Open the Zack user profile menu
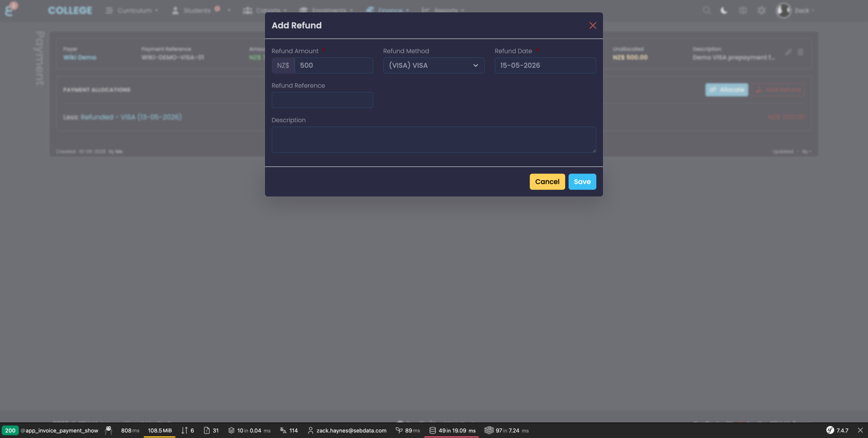868x438 pixels. [x=794, y=11]
